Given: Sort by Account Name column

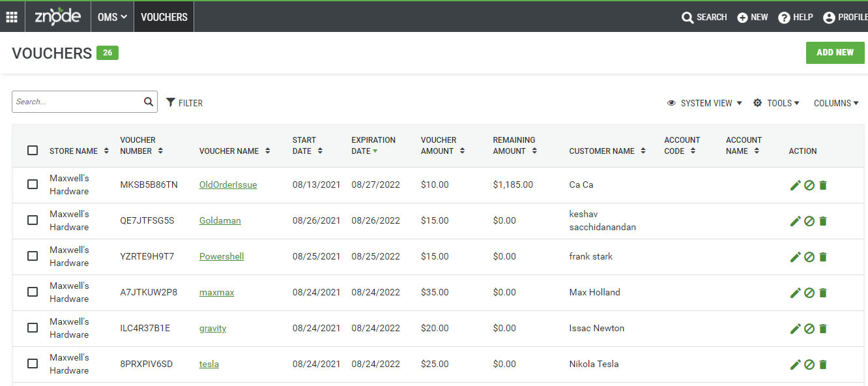Looking at the screenshot, I should coord(744,145).
